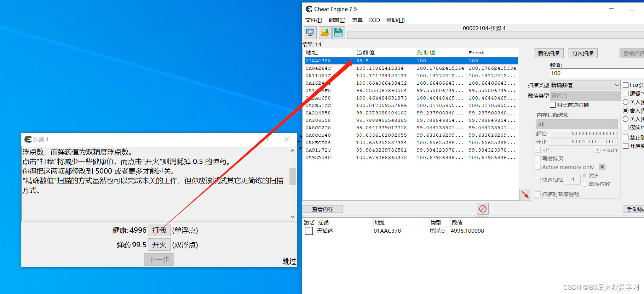Open the process selector monitor icon
Screen dimensions: 644x294
coord(310,33)
